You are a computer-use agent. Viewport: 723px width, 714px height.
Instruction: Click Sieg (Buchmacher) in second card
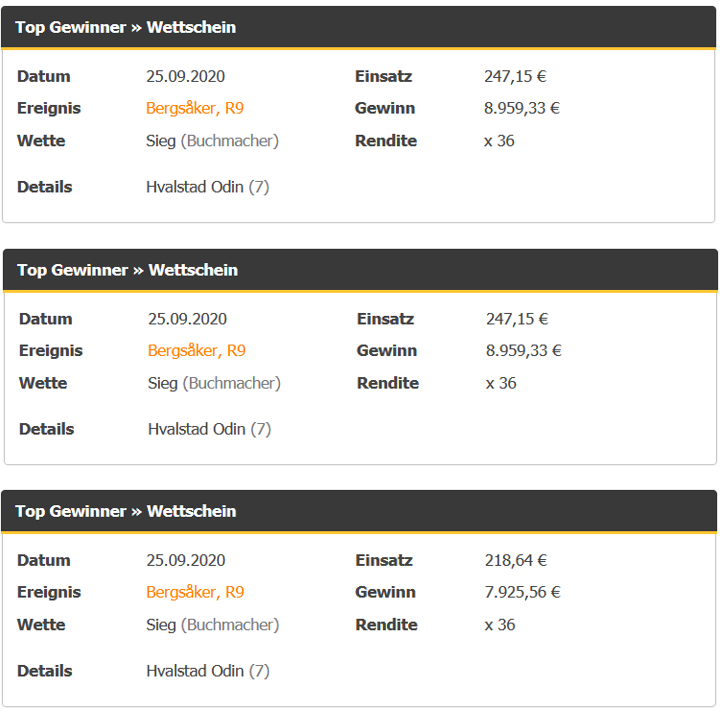click(214, 383)
